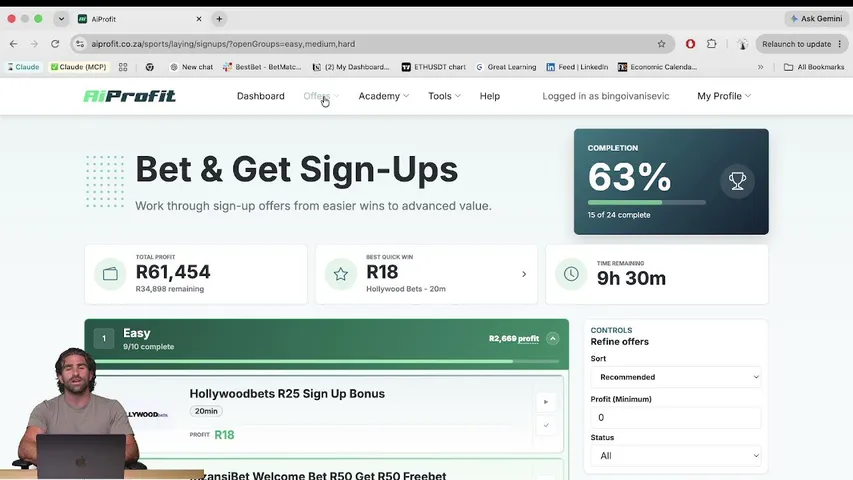
Task: Click the Ask Gemini button
Action: 816,19
